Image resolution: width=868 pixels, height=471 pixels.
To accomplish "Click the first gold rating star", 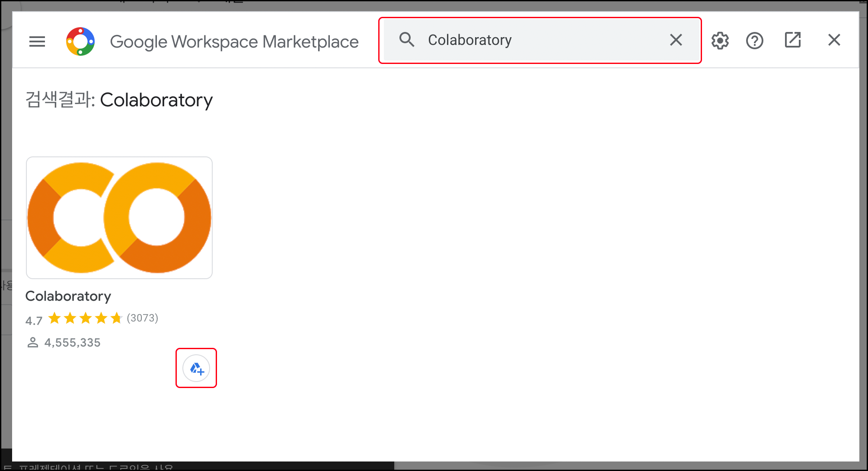I will pos(54,318).
